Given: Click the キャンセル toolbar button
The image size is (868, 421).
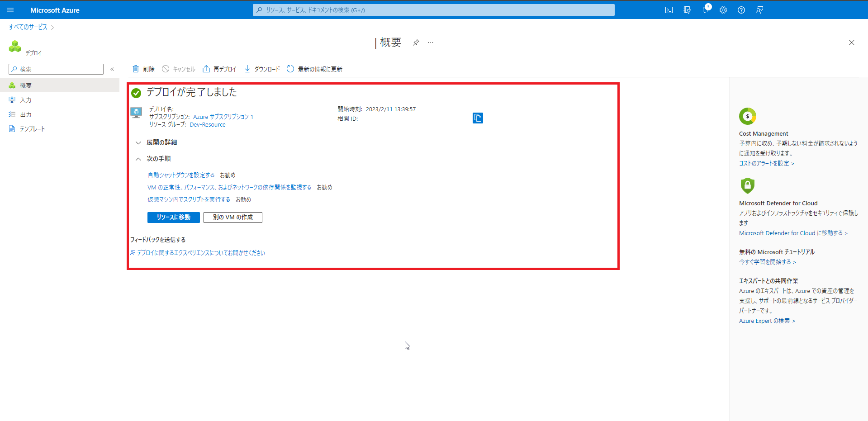Looking at the screenshot, I should coord(179,69).
